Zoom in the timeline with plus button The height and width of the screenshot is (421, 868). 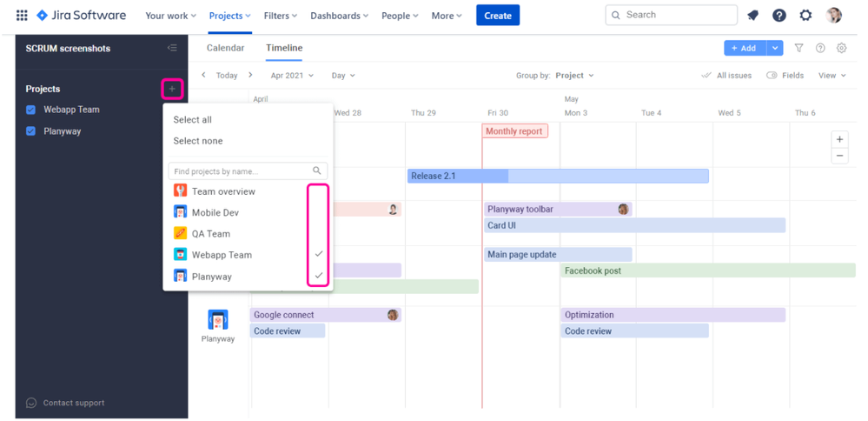pyautogui.click(x=839, y=139)
